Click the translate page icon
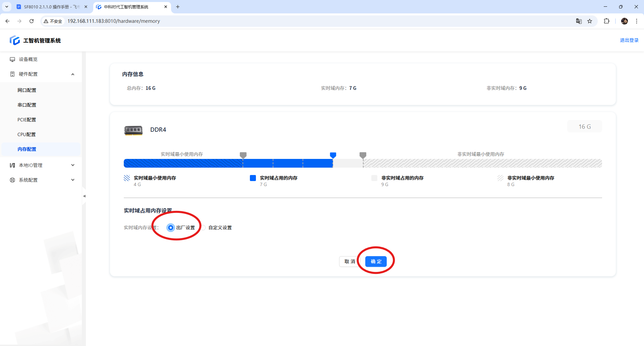The height and width of the screenshot is (346, 644). point(579,21)
